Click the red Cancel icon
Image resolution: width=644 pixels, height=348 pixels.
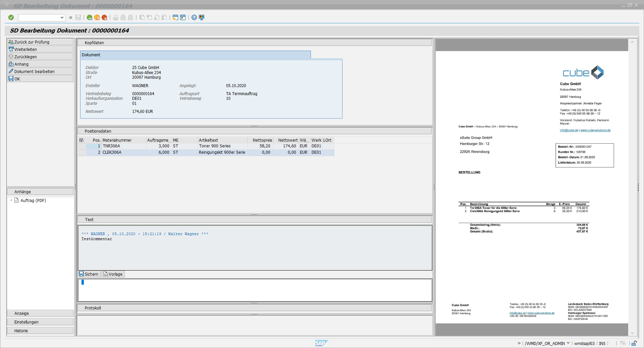105,17
